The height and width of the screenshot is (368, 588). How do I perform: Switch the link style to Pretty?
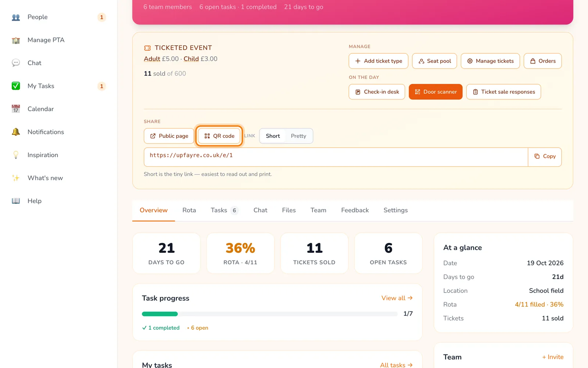(x=298, y=136)
